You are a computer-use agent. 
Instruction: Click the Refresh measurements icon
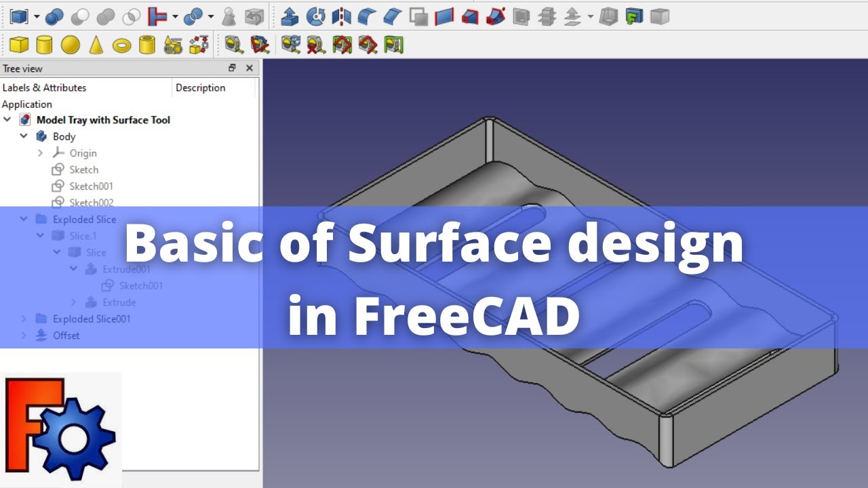coord(291,45)
